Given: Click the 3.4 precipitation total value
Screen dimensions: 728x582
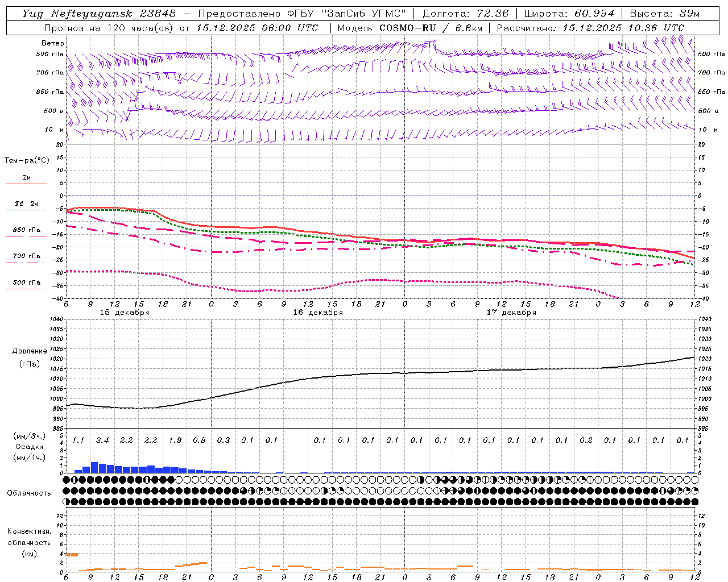Looking at the screenshot, I should (102, 440).
